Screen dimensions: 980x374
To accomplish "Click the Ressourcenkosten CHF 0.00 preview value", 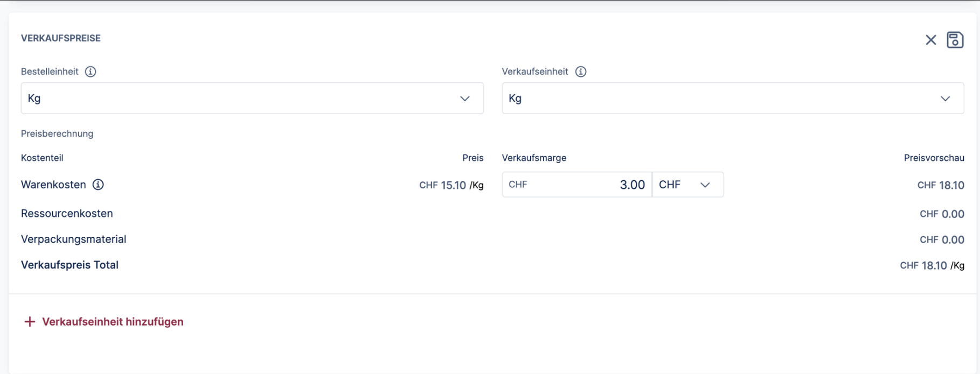I will pyautogui.click(x=941, y=214).
